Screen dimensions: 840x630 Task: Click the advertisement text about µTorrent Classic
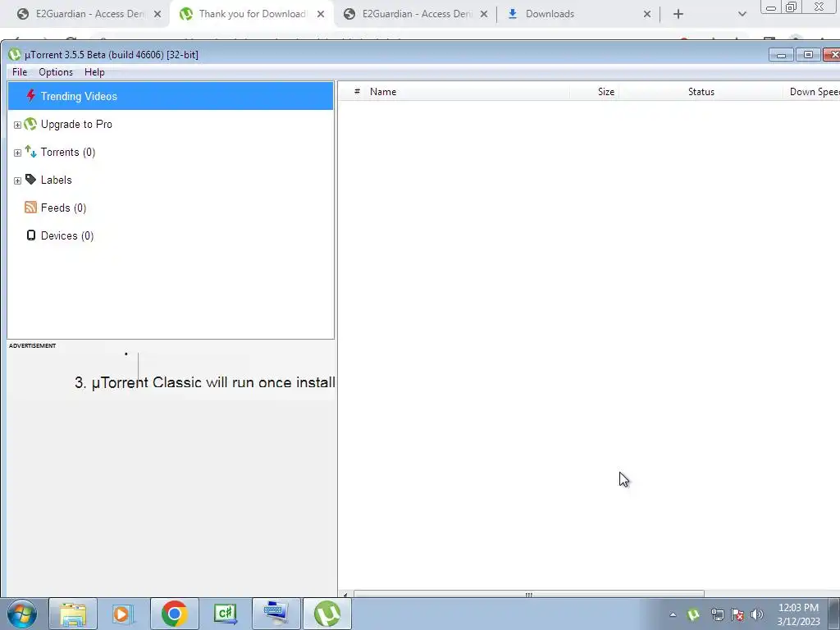(205, 382)
